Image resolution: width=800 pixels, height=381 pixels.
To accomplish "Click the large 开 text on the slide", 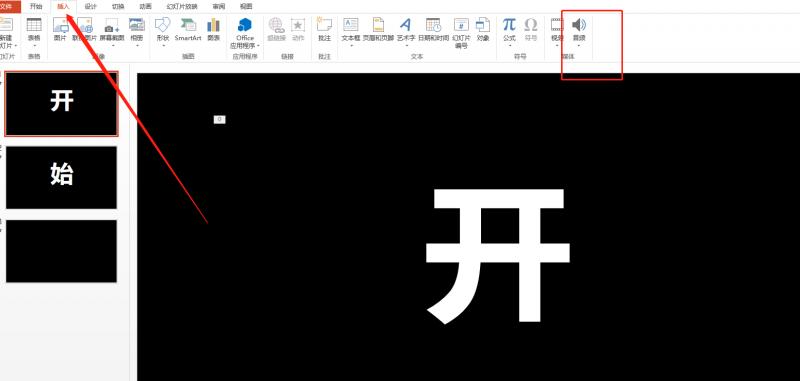I will click(497, 256).
